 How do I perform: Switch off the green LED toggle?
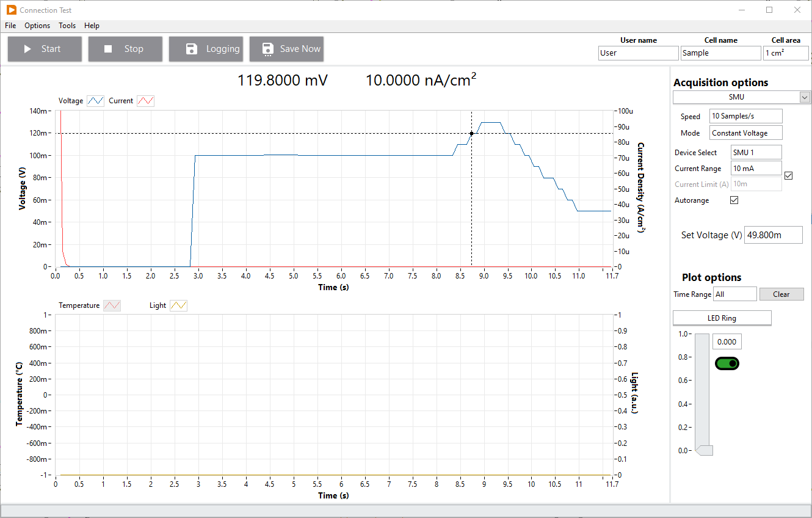point(727,363)
